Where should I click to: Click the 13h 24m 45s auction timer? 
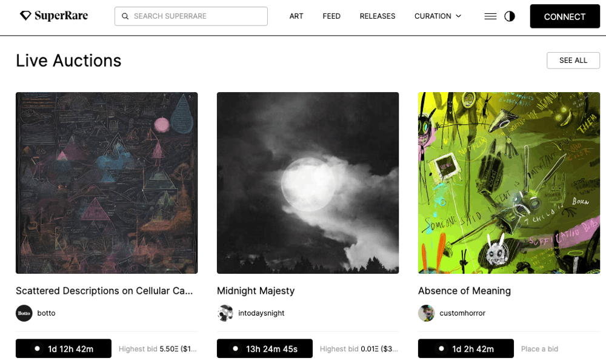[265, 348]
